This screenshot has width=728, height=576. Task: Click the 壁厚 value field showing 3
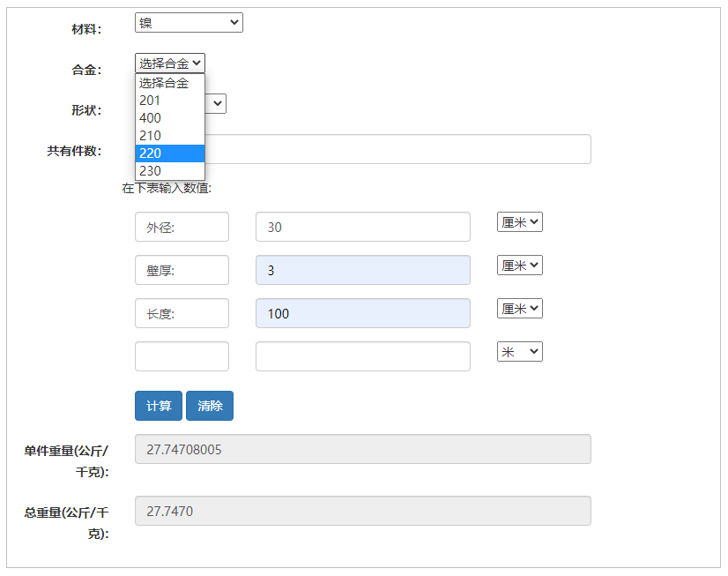pos(362,270)
